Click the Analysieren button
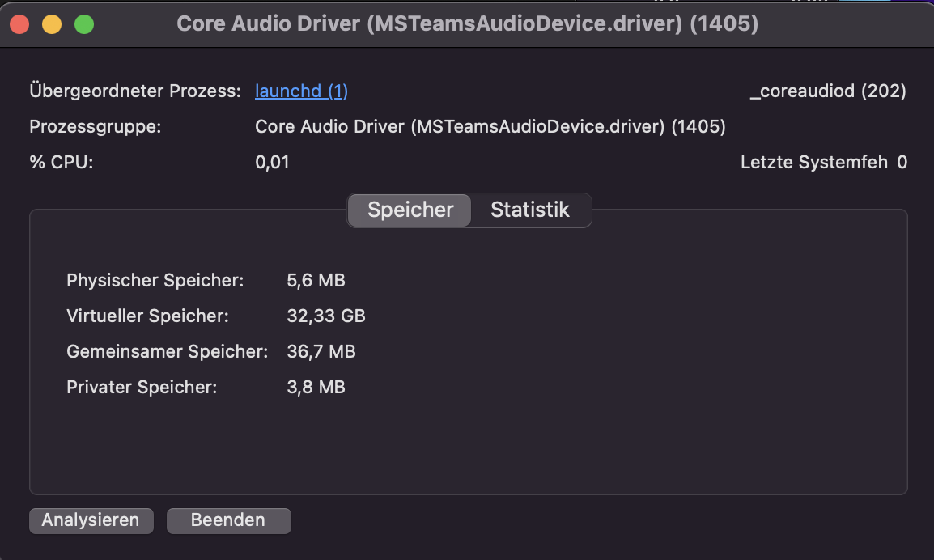This screenshot has width=934, height=560. (91, 520)
